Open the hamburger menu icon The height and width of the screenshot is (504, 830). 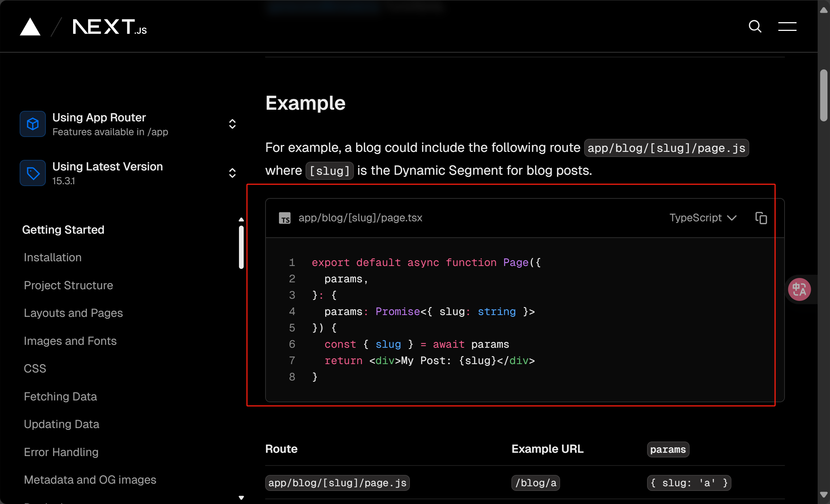pyautogui.click(x=787, y=27)
